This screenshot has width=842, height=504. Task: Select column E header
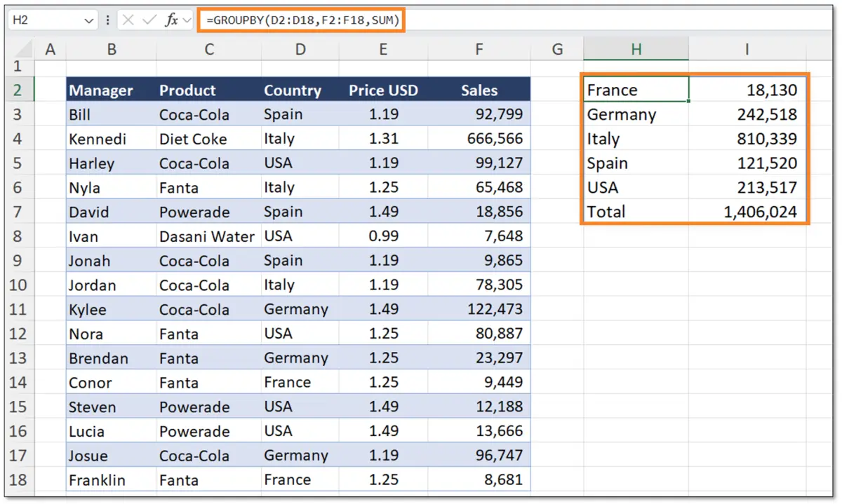pyautogui.click(x=383, y=49)
